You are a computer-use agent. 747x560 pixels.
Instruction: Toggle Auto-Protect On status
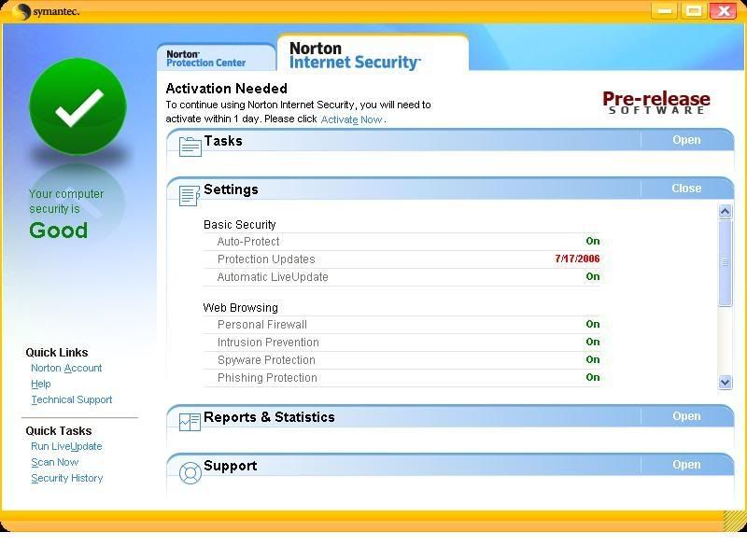pyautogui.click(x=592, y=241)
